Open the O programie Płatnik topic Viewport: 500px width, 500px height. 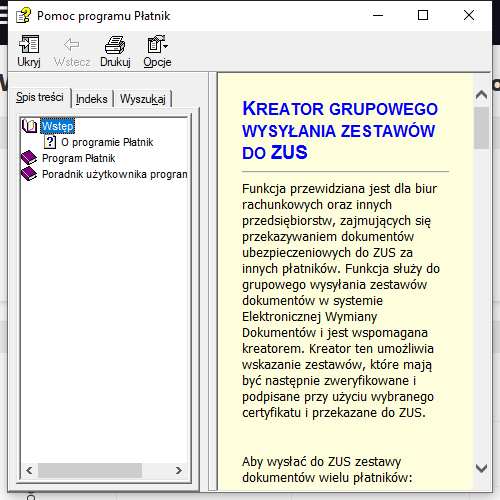click(x=107, y=142)
